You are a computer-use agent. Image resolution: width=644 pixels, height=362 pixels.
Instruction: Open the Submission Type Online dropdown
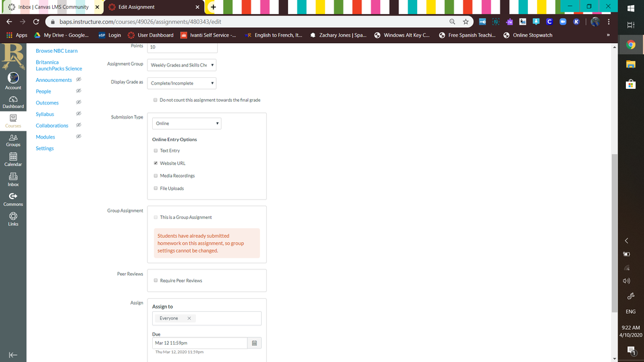coord(186,123)
